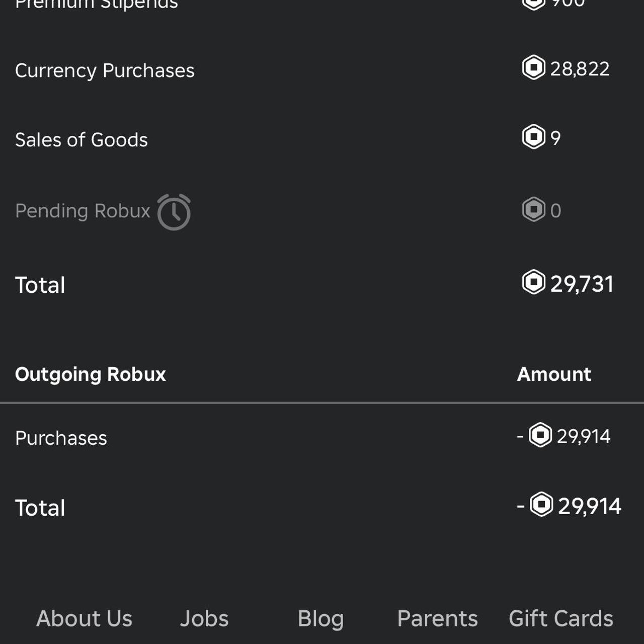Click the Pending Robux label text
644x644 pixels.
83,211
